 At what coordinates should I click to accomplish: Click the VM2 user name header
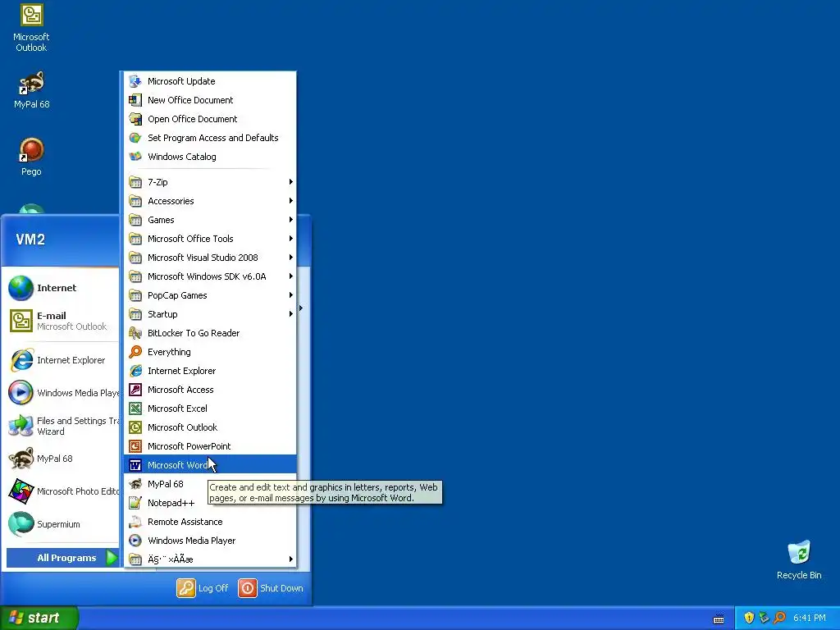30,240
